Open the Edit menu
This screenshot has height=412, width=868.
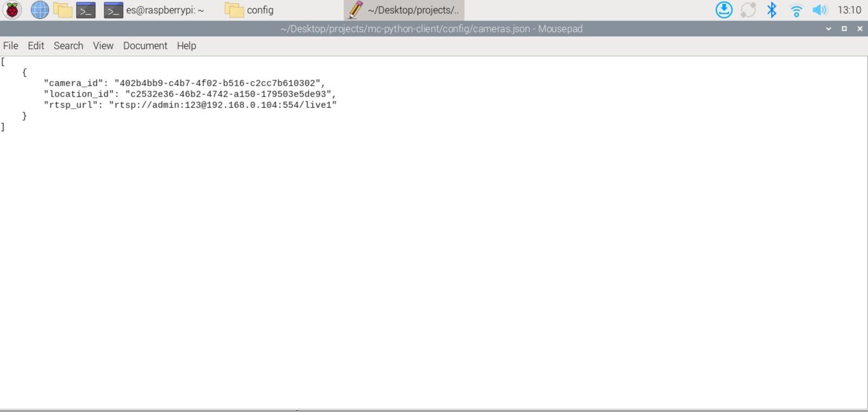pyautogui.click(x=36, y=46)
